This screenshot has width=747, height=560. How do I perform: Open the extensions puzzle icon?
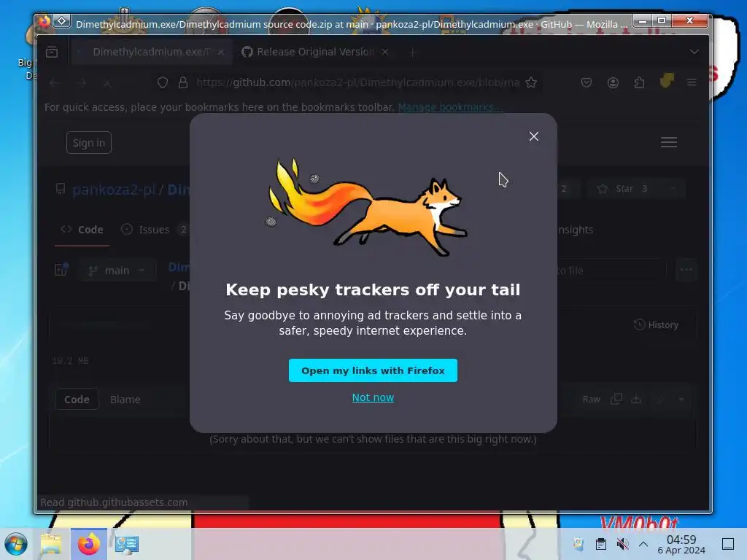tap(639, 82)
